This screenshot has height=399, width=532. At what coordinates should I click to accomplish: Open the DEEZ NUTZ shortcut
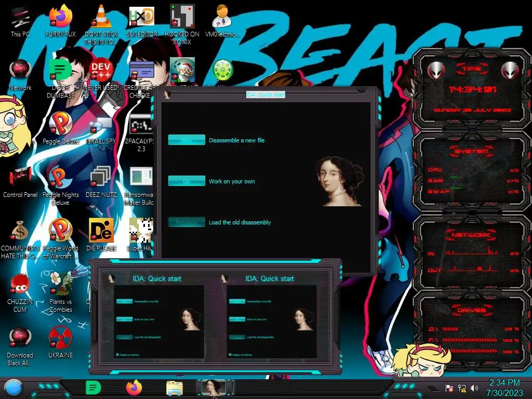pyautogui.click(x=101, y=182)
